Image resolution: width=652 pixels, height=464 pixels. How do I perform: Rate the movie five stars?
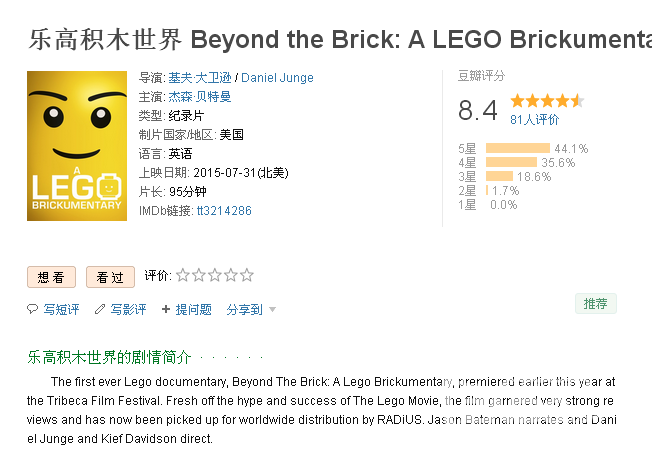(x=247, y=275)
